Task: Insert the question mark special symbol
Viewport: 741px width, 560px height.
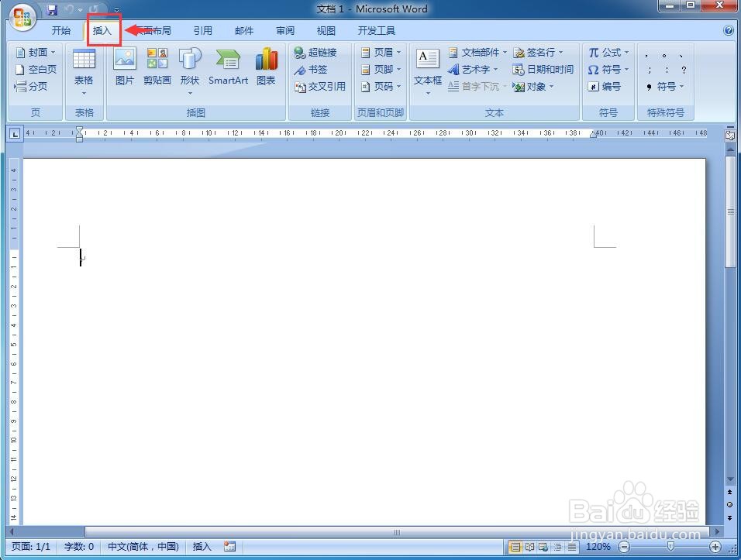Action: [x=684, y=70]
